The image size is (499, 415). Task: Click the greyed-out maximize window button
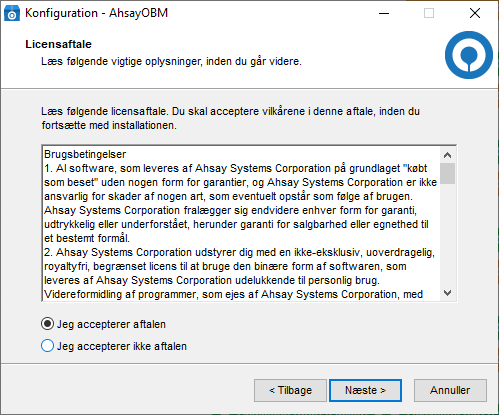tap(429, 13)
